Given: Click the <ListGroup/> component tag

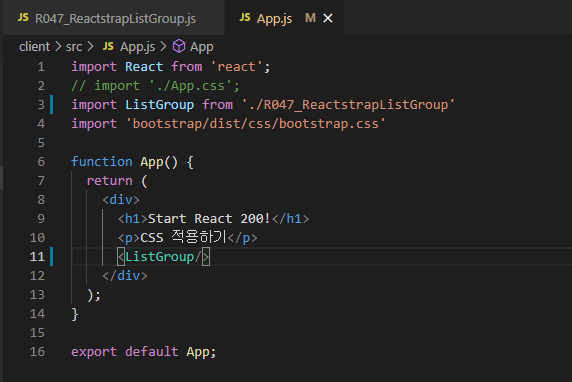Looking at the screenshot, I should (163, 256).
